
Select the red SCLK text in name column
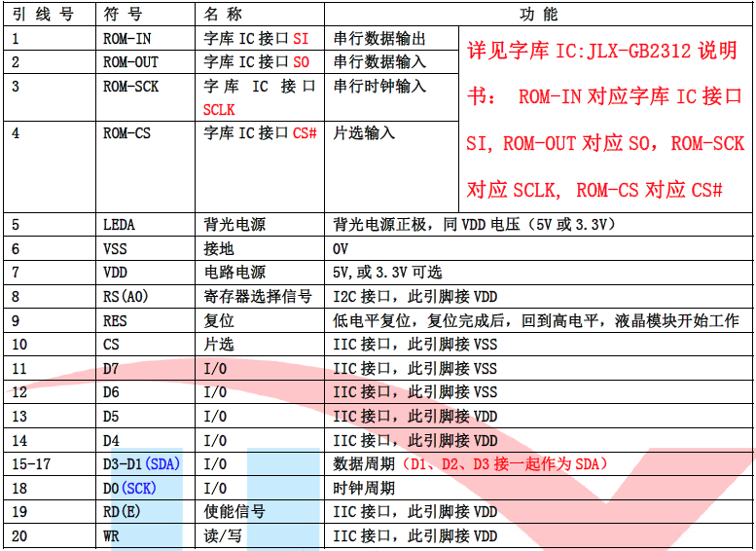219,110
